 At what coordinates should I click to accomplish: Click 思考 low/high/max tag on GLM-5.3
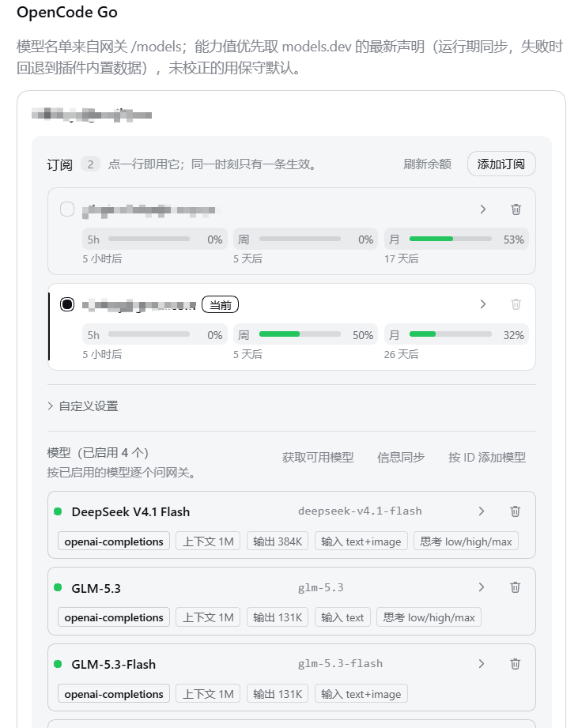pyautogui.click(x=429, y=617)
